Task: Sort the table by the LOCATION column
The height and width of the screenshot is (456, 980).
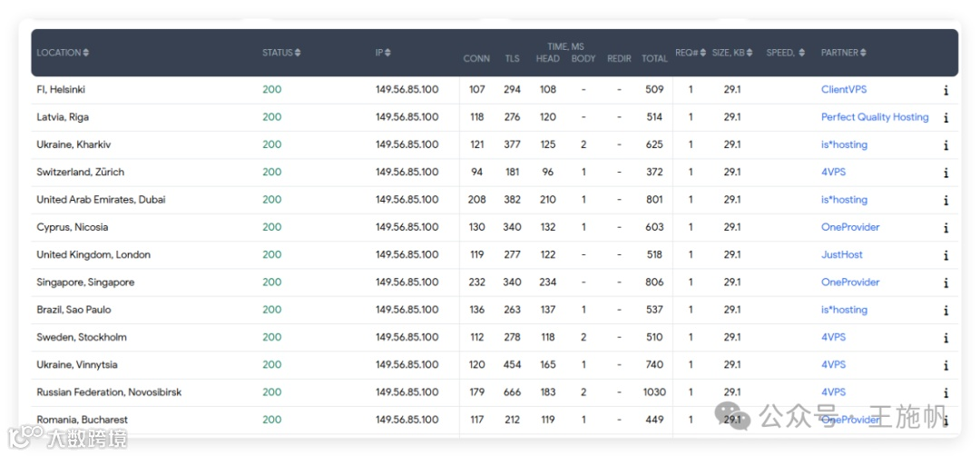Action: 63,53
